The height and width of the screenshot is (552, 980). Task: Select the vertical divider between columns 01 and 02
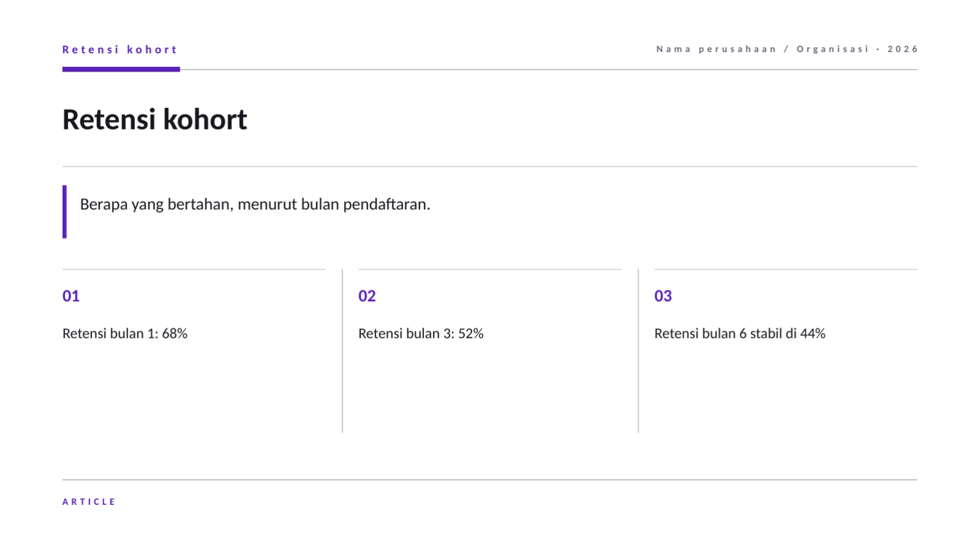(x=342, y=351)
